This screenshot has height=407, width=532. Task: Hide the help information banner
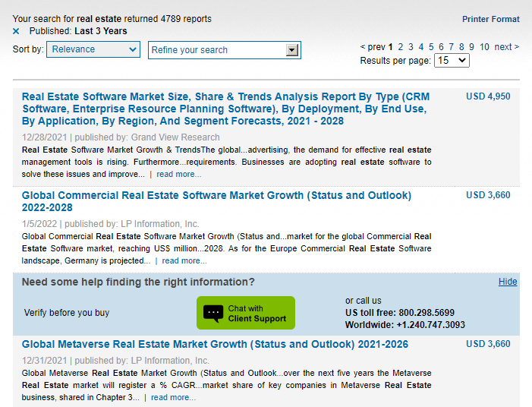(x=508, y=282)
